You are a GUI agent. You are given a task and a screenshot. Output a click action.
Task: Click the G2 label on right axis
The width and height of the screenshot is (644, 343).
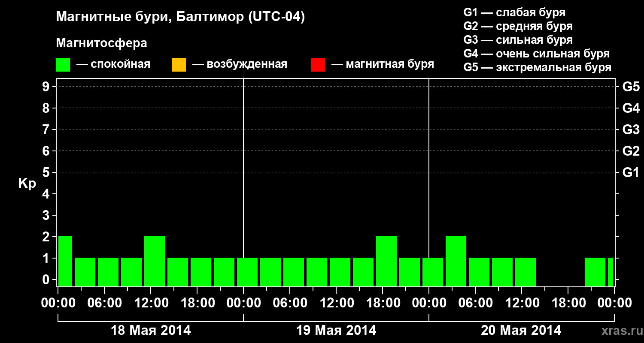(631, 151)
